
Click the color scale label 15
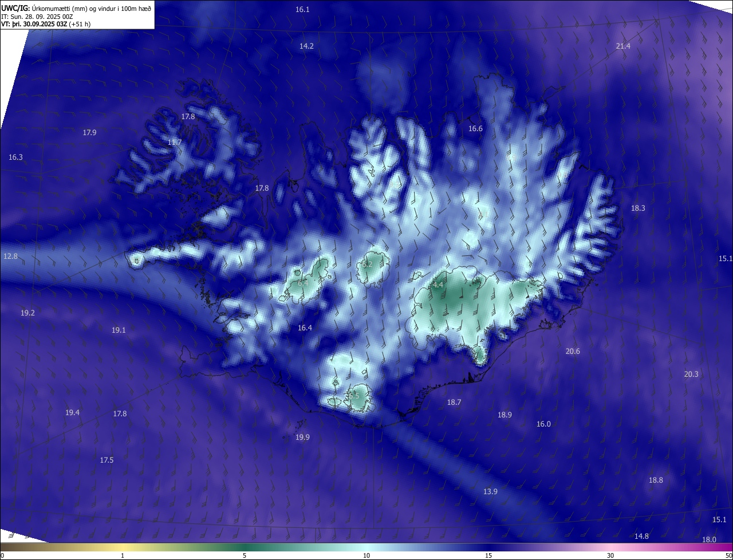[488, 555]
